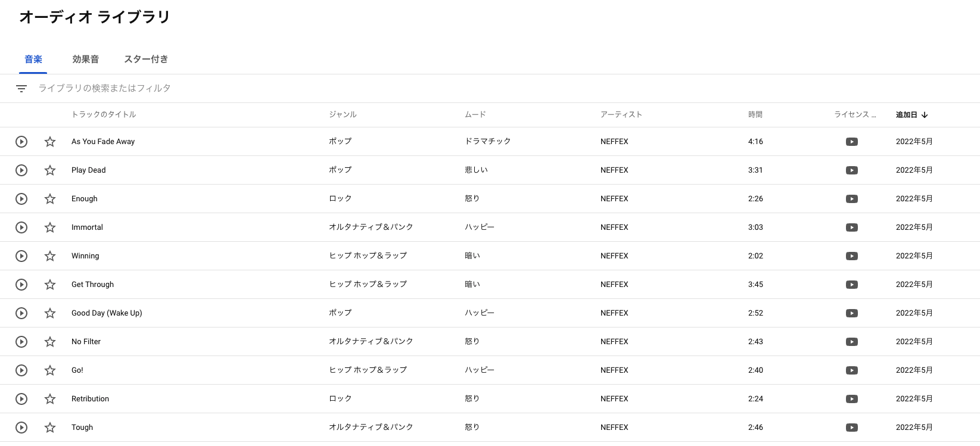The width and height of the screenshot is (980, 446).
Task: Filter by mood 悲しい in Play Dead row
Action: [476, 170]
